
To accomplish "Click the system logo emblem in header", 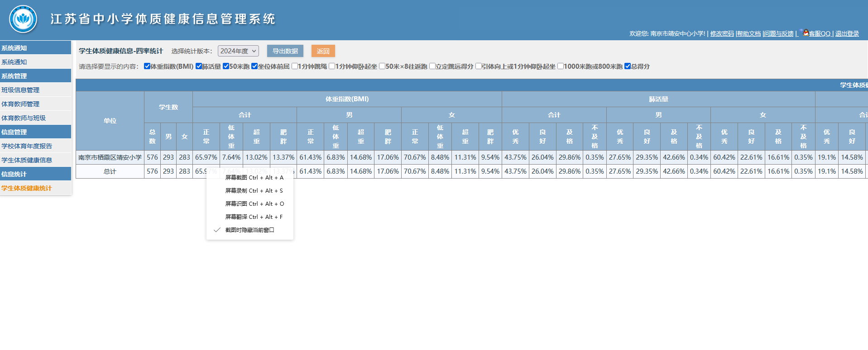I will point(23,19).
